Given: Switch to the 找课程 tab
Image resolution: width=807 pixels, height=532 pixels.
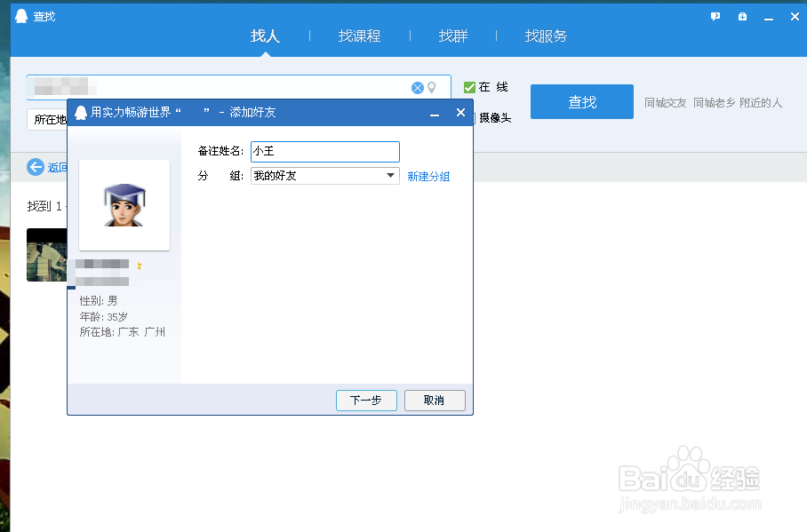Looking at the screenshot, I should 359,36.
